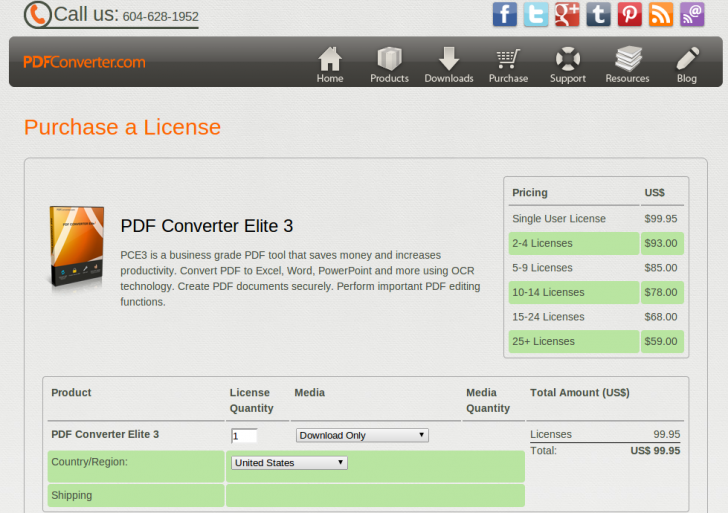Viewport: 728px width, 513px height.
Task: Open the Google Plus icon
Action: [567, 14]
